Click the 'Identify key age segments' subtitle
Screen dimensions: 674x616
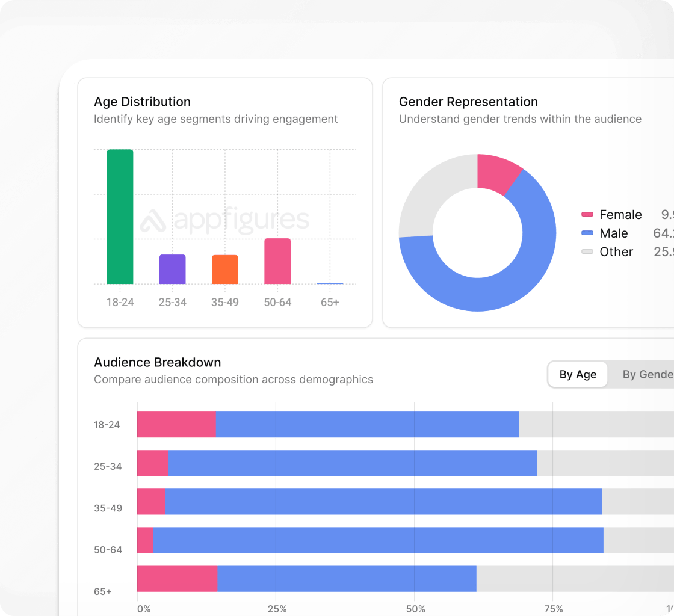[x=216, y=119]
